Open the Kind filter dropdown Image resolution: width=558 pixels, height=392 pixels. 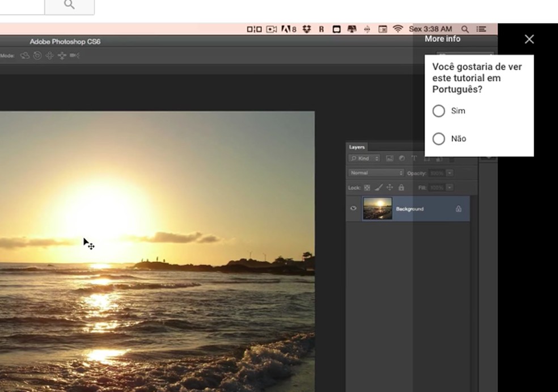tap(364, 158)
